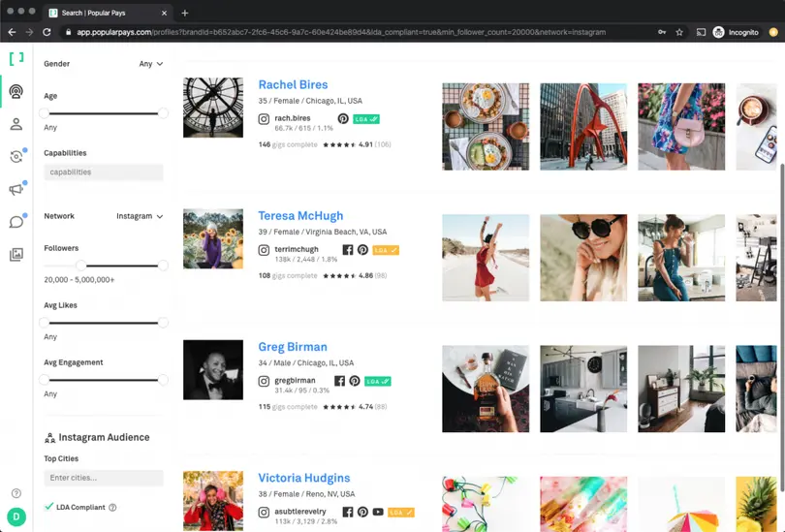
Task: Open Greg Birman's profile name link
Action: pos(292,347)
